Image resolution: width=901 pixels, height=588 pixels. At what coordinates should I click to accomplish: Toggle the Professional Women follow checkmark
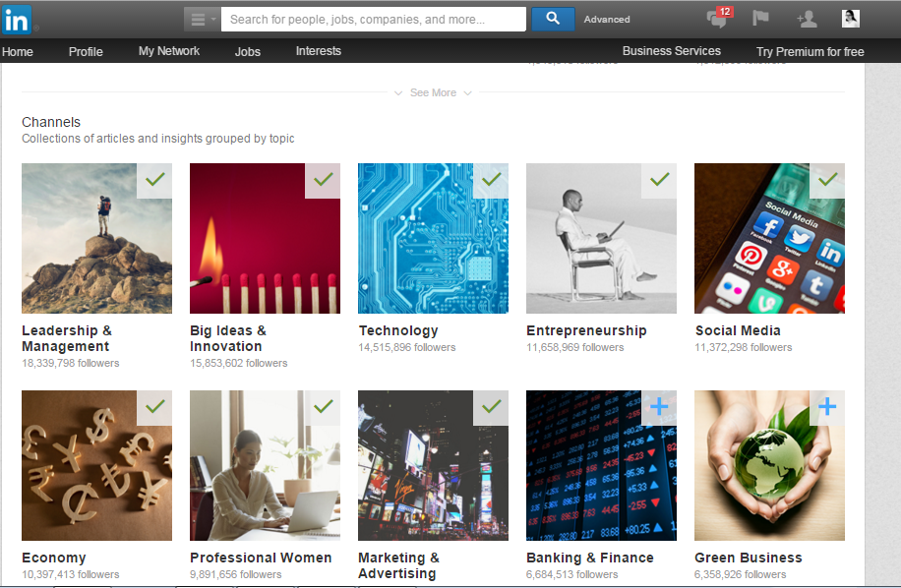pos(323,408)
